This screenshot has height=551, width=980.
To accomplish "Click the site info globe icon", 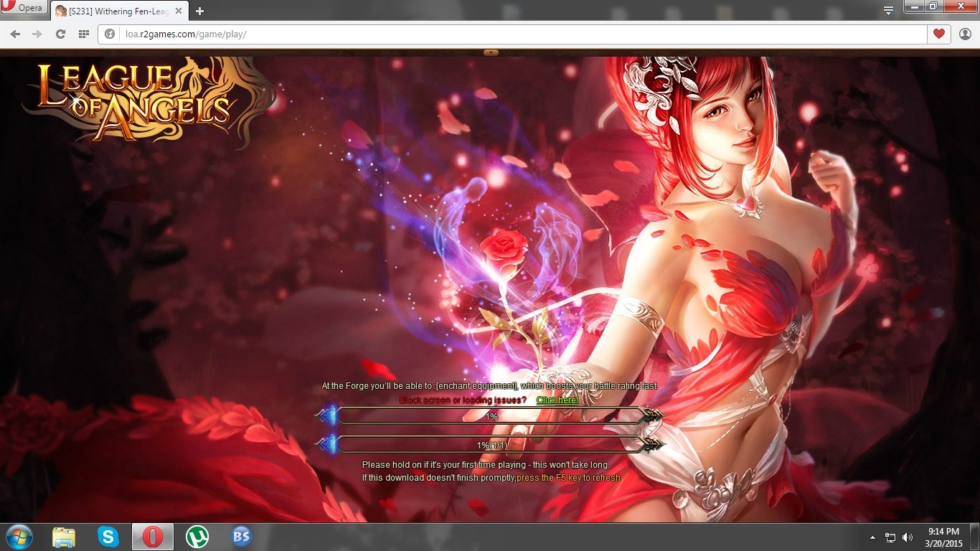I will [x=110, y=34].
